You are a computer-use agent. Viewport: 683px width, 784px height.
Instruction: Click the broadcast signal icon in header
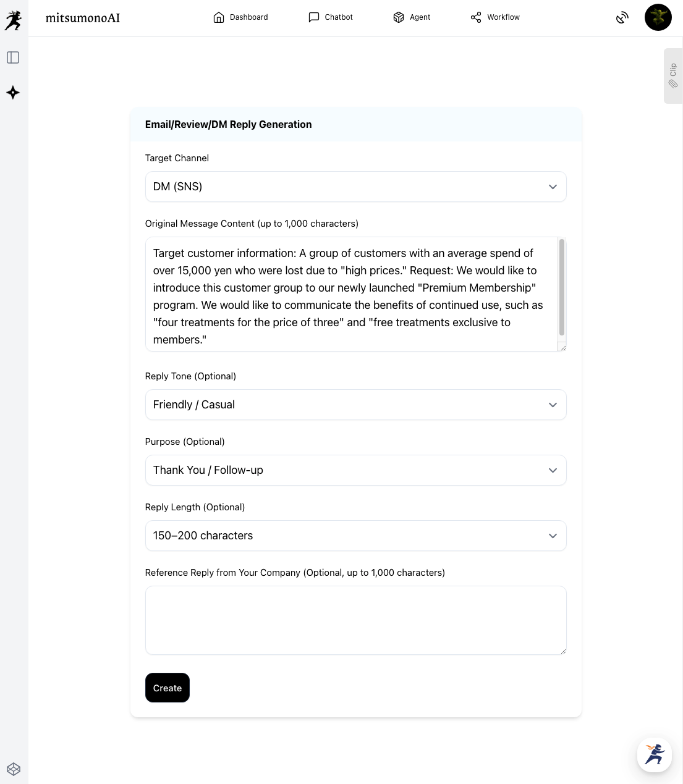click(x=622, y=18)
